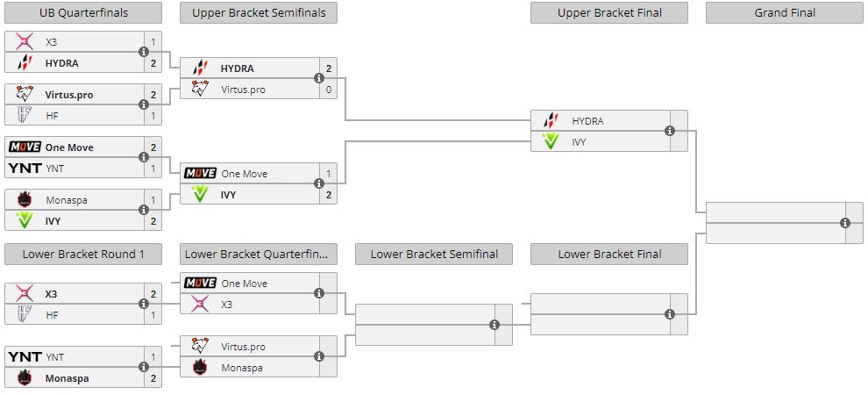This screenshot has height=395, width=868.
Task: Open match info for X3 vs HYDRA quarterfinal
Action: point(144,52)
